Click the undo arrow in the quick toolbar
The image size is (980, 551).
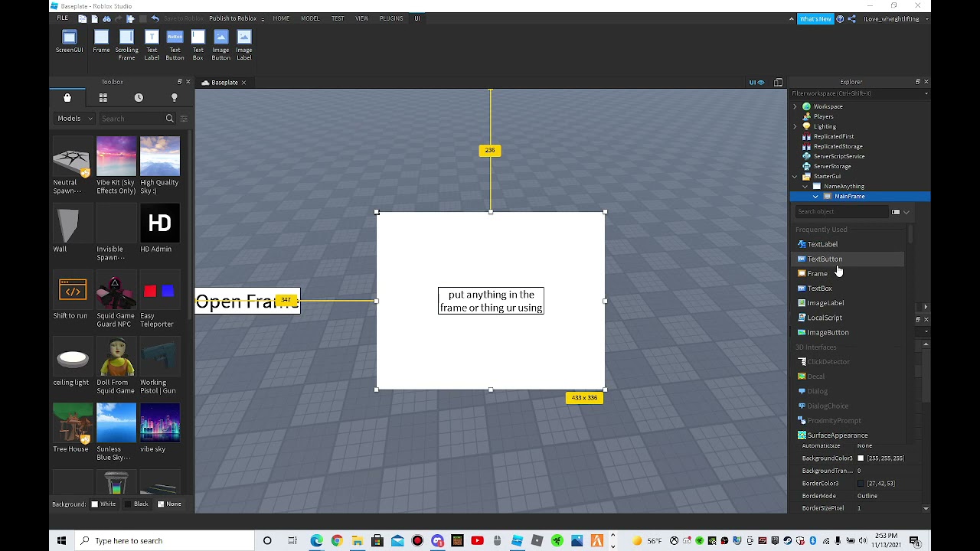point(155,18)
